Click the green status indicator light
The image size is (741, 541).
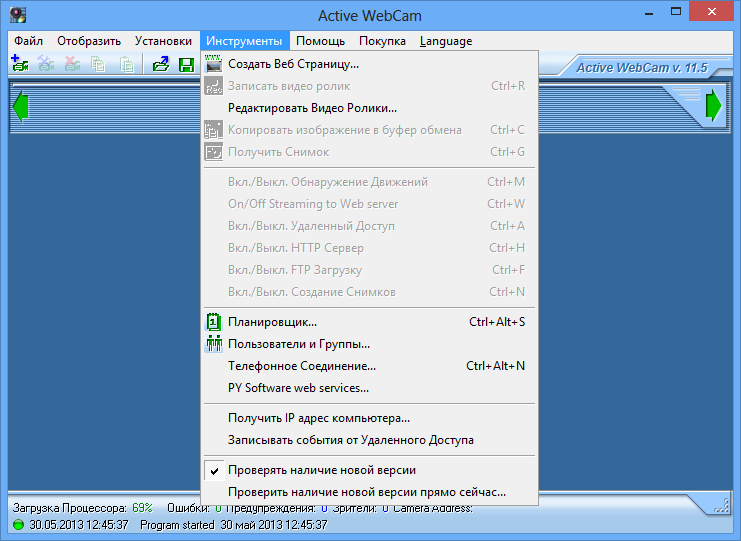click(18, 524)
